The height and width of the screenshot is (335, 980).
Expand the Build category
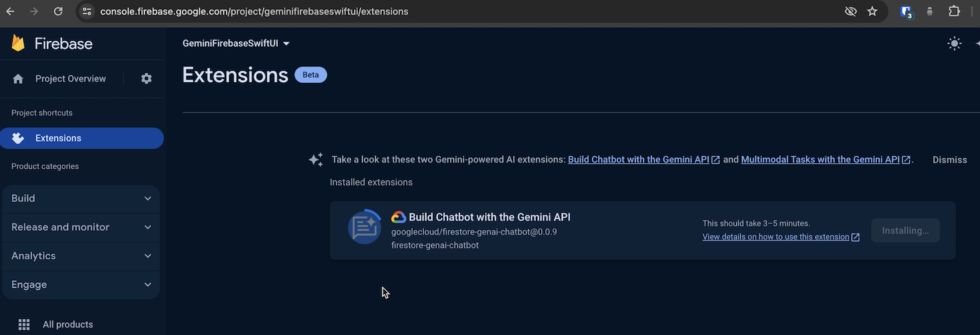80,199
